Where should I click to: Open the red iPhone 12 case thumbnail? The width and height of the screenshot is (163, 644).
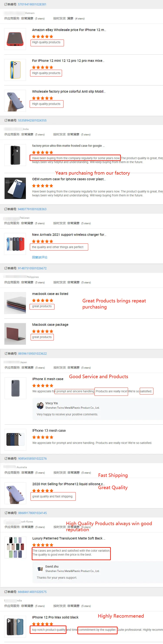coord(15,39)
